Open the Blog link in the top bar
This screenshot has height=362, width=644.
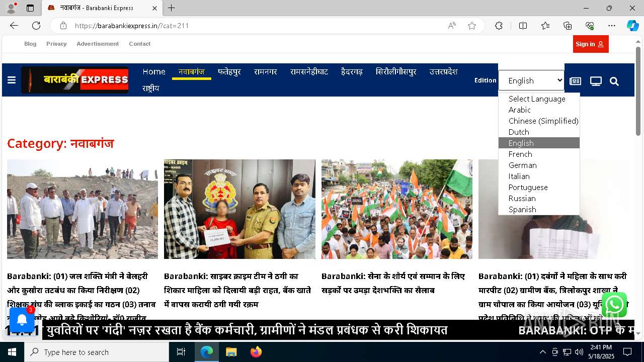coord(30,44)
